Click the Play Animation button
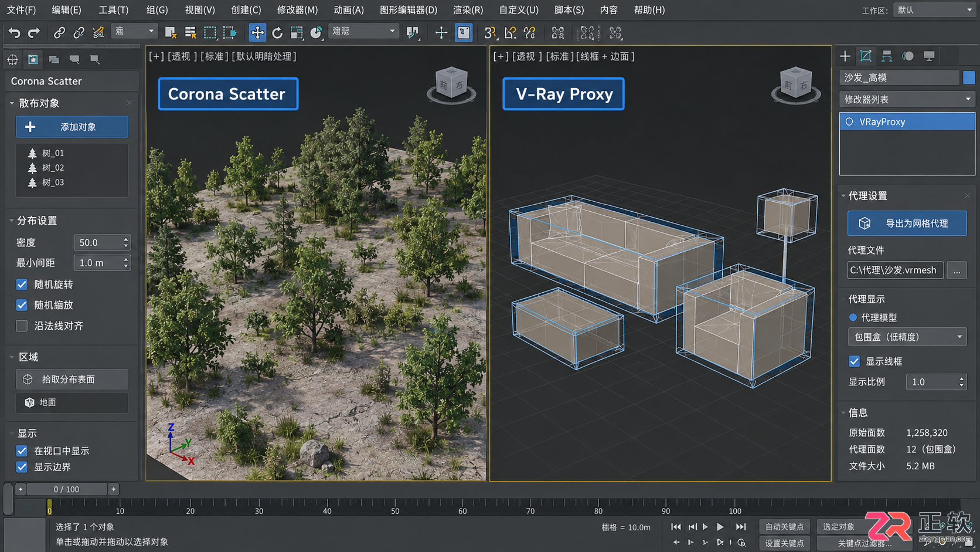Viewport: 980px width, 552px height. pos(720,527)
